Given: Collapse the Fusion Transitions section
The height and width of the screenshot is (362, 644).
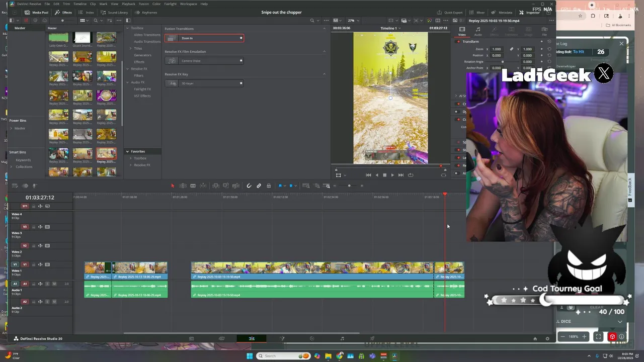Looking at the screenshot, I should tap(324, 29).
